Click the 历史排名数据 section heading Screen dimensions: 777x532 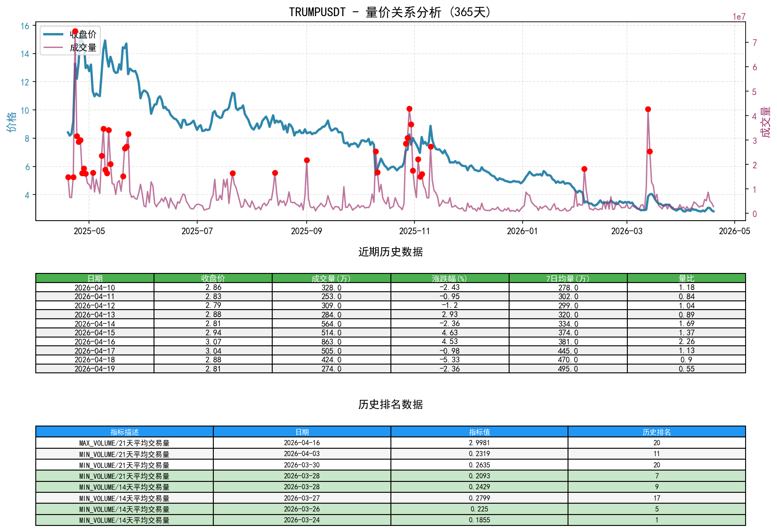(x=390, y=404)
